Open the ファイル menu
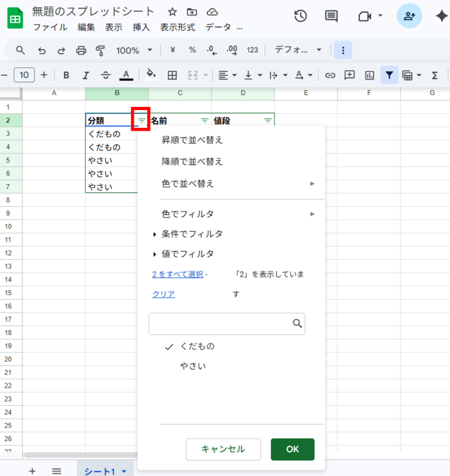 point(50,28)
